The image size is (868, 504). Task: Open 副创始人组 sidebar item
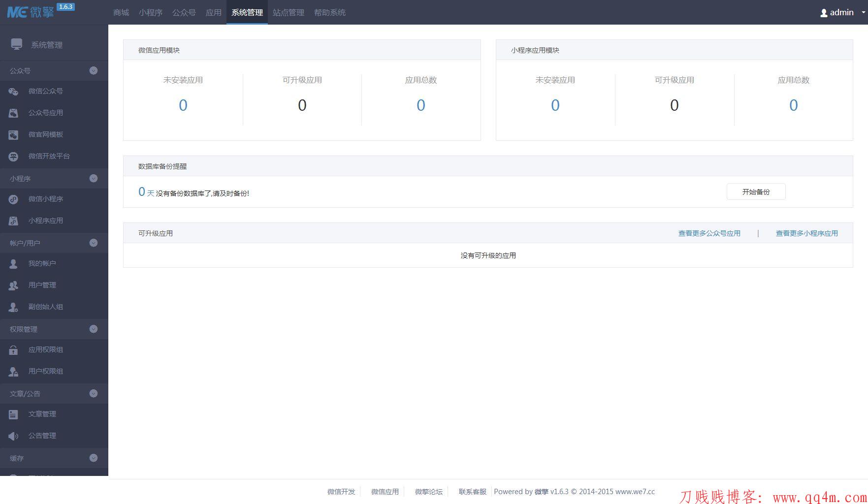54,307
